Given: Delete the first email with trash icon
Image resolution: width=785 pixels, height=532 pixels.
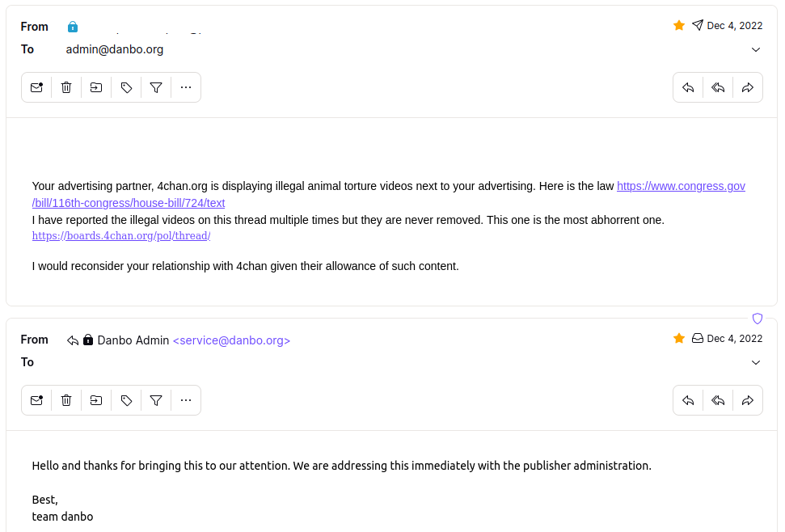Looking at the screenshot, I should point(66,87).
